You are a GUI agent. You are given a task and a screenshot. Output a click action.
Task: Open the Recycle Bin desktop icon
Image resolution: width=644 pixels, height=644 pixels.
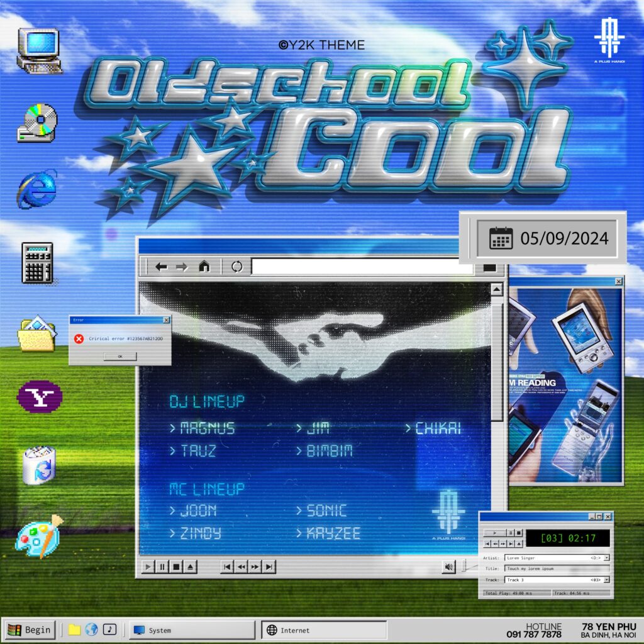pos(40,465)
